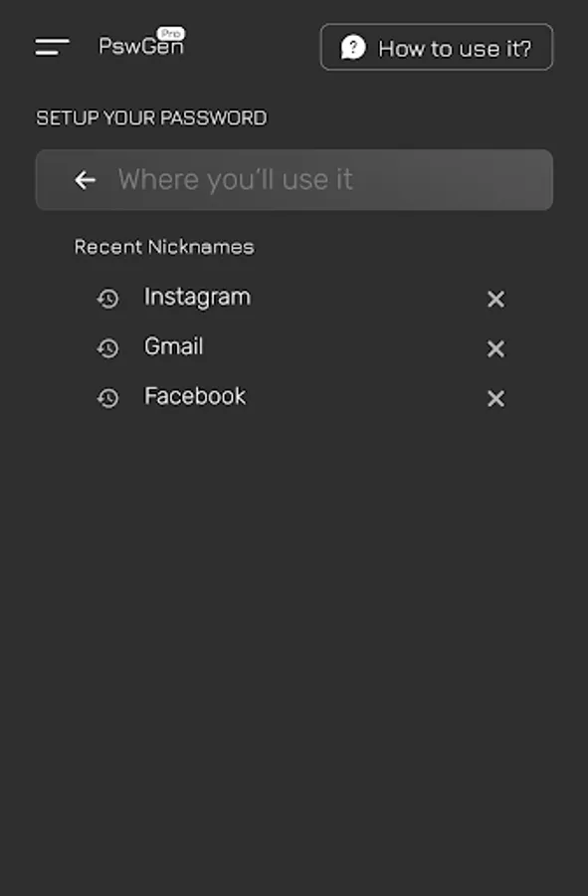Click the back arrow in the input field

point(85,180)
